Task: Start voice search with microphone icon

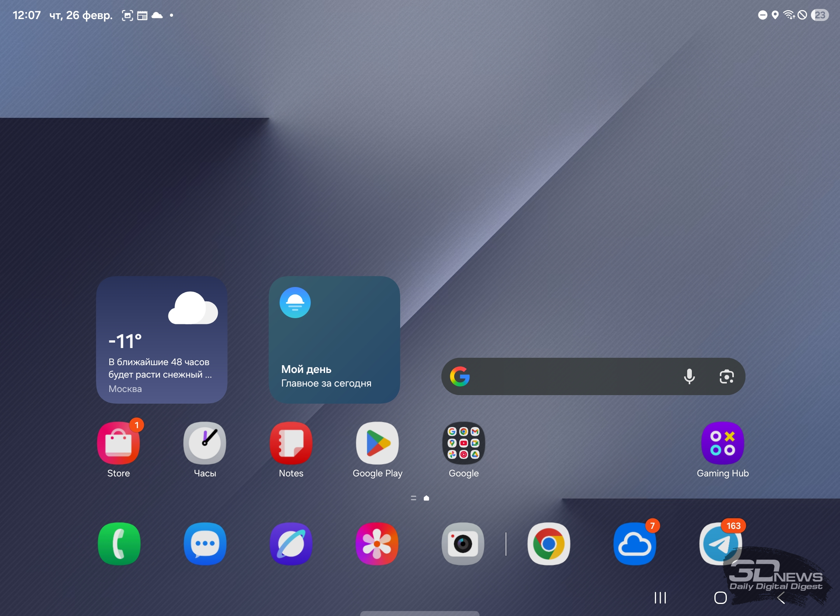Action: pyautogui.click(x=689, y=376)
